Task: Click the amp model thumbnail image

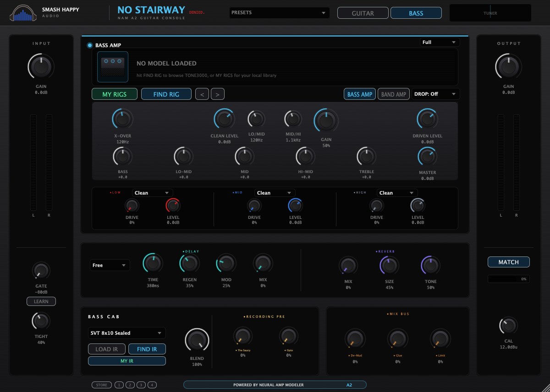Action: (113, 67)
